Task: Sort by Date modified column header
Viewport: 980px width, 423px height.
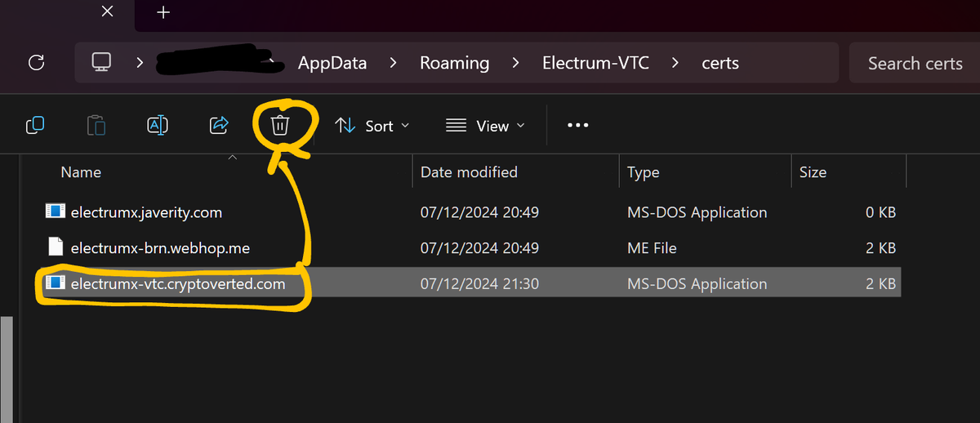Action: (x=469, y=172)
